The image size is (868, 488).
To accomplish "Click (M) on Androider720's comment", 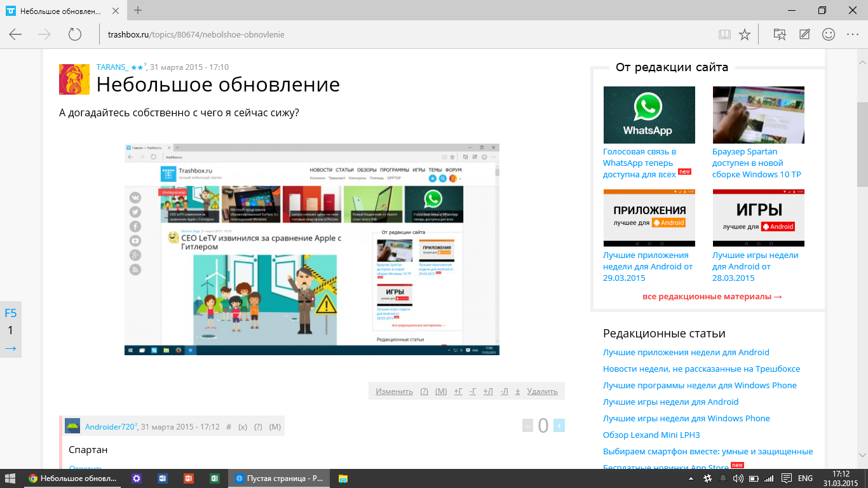I will pos(275,427).
